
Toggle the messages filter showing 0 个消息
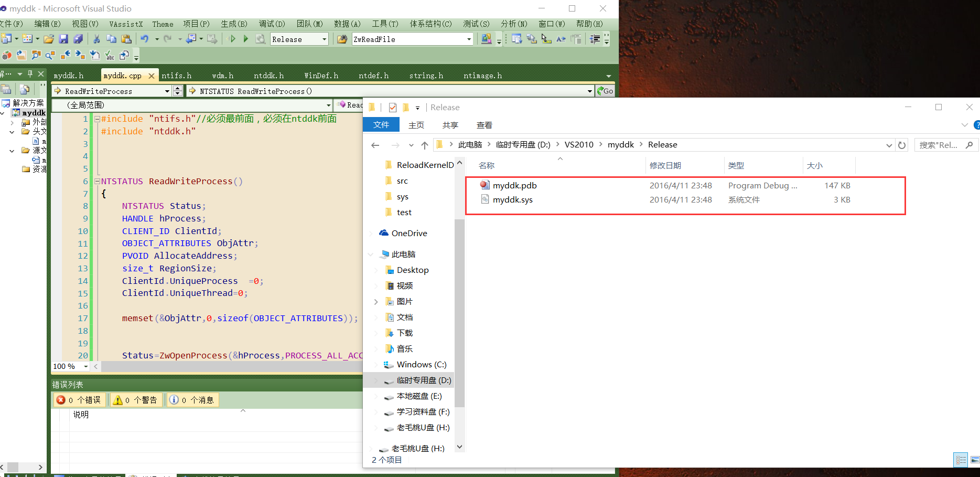point(192,400)
